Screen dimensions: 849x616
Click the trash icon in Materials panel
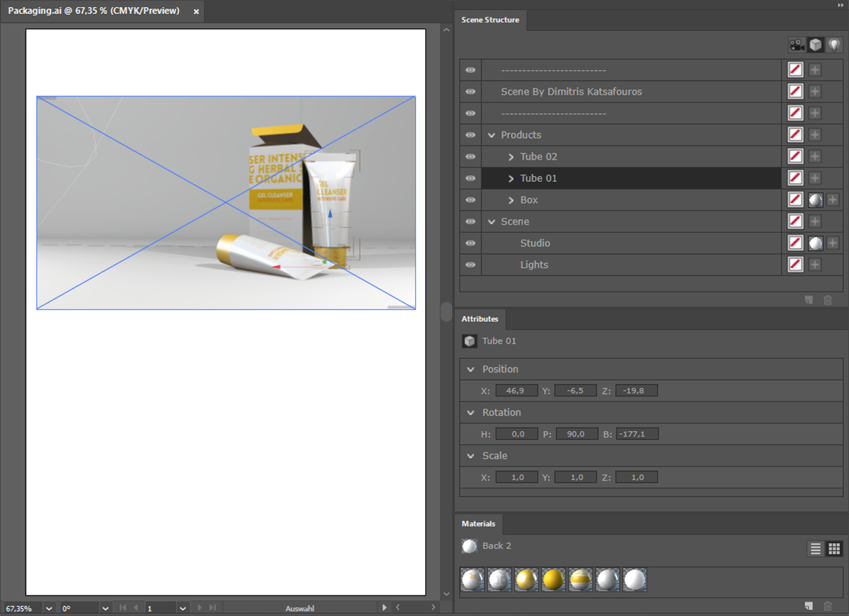pos(828,606)
